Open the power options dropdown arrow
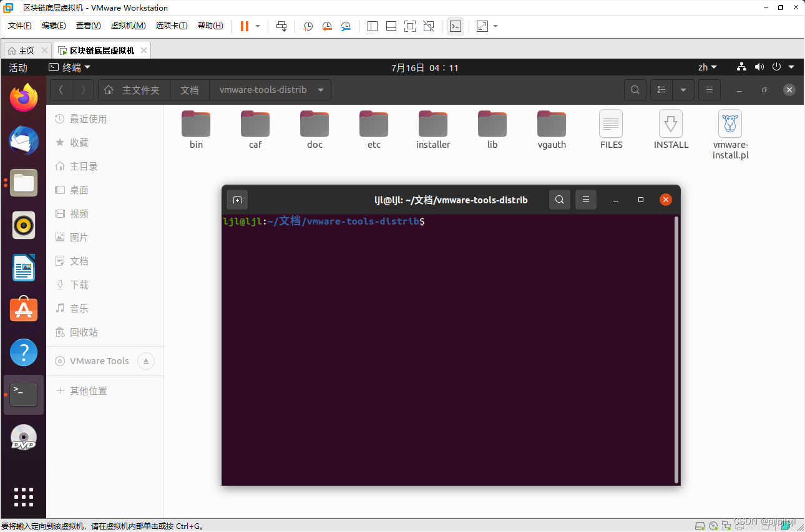The width and height of the screenshot is (805, 532). click(x=258, y=26)
